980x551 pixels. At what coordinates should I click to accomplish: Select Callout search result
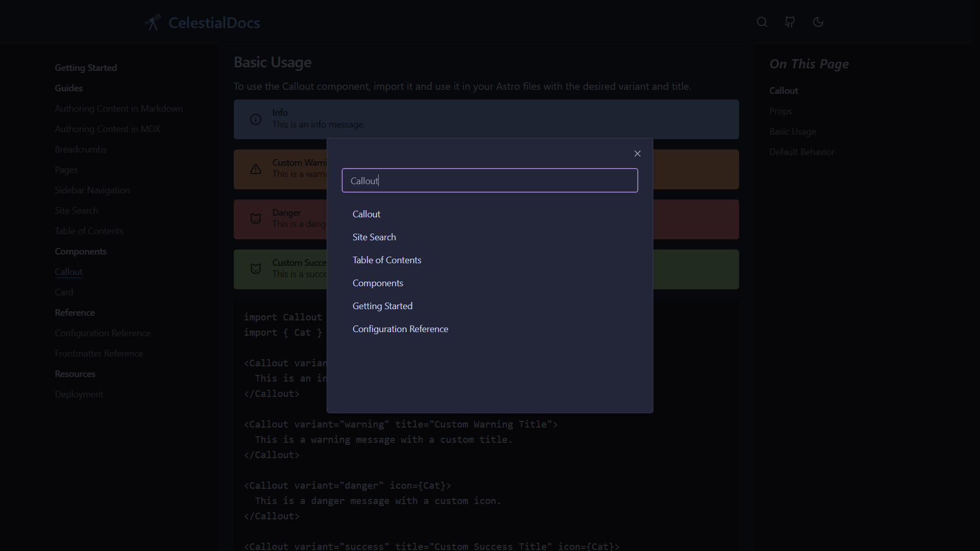click(x=366, y=214)
